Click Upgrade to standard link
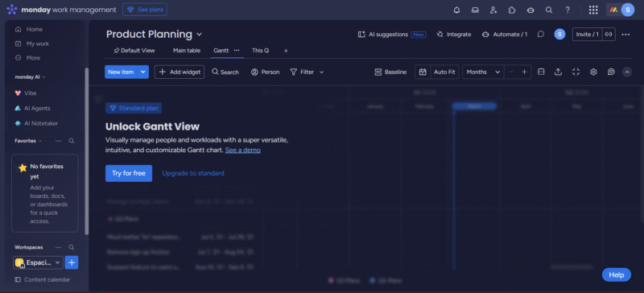Screen dimensions: 644x293 [193, 173]
